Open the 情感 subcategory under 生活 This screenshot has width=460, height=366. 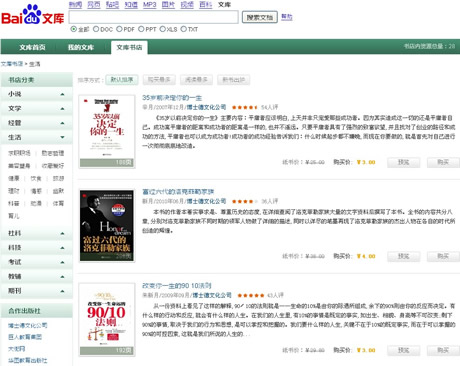click(x=36, y=191)
